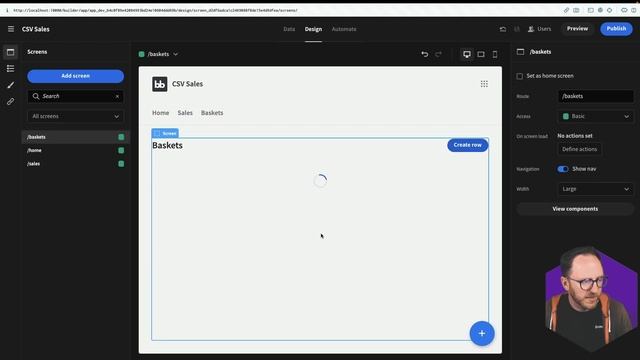
Task: Click Sales in the preview navigation
Action: pos(185,113)
